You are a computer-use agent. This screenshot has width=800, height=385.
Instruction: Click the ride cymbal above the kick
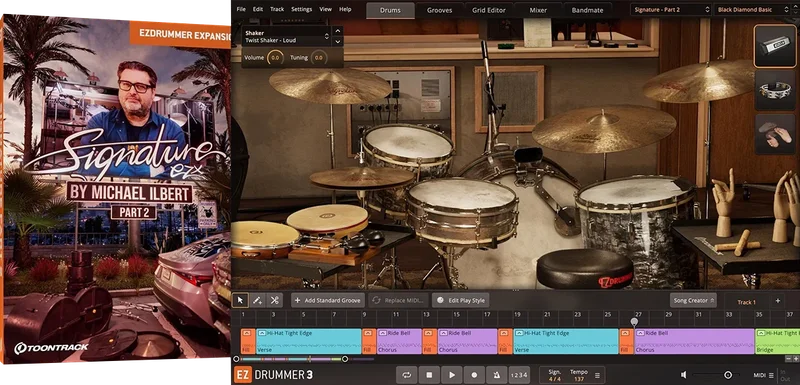tap(604, 129)
